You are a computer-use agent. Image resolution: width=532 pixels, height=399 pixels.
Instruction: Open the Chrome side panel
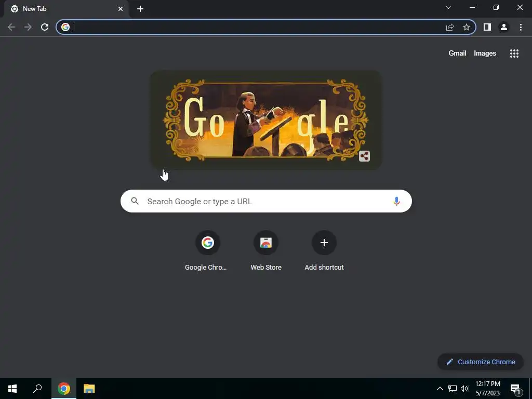point(487,27)
